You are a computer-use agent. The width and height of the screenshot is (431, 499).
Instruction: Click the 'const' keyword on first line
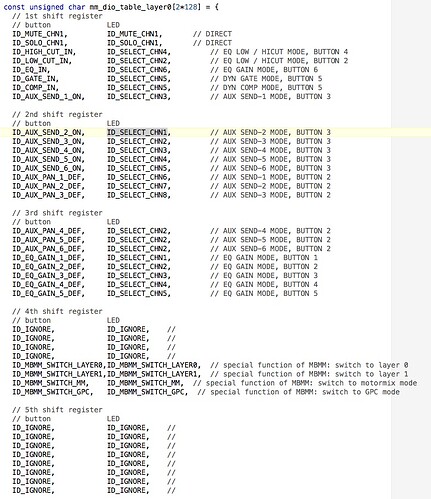(14, 7)
